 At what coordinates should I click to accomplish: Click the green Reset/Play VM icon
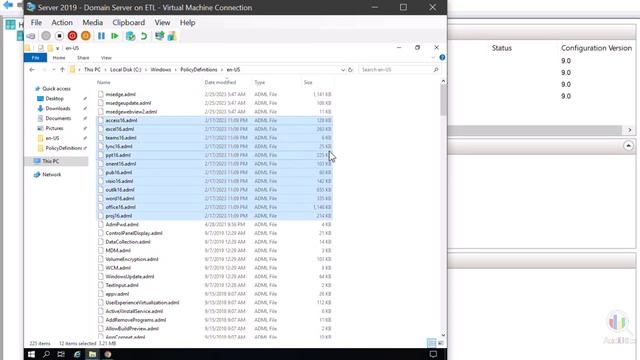(x=115, y=36)
